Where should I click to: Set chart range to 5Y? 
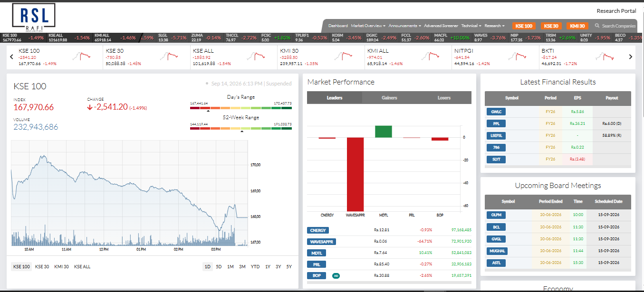[289, 267]
